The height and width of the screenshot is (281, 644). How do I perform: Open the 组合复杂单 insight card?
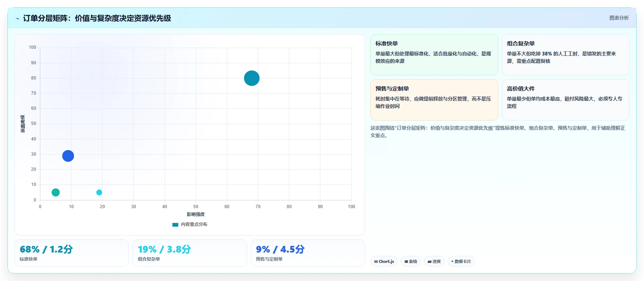point(566,55)
